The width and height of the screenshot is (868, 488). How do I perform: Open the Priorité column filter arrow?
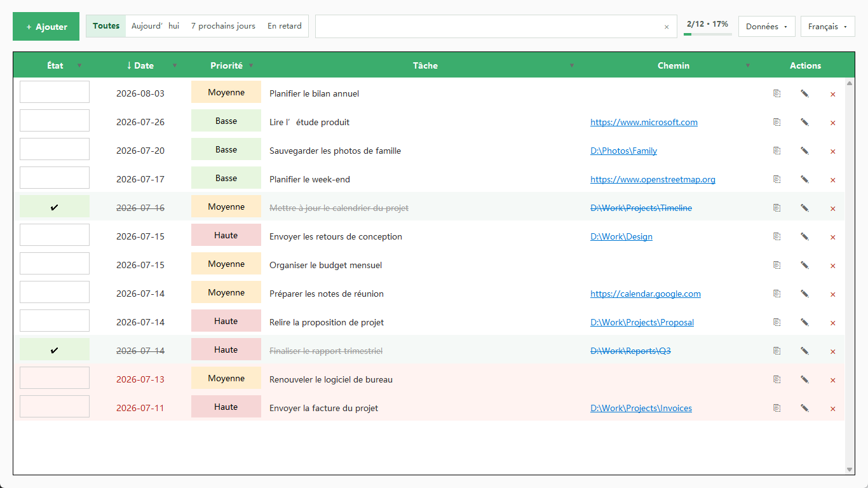pos(251,65)
